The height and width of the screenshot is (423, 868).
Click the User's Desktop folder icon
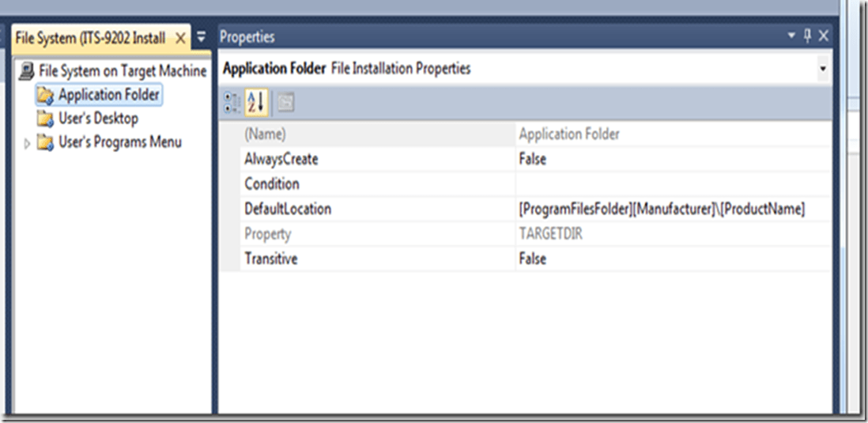click(x=45, y=119)
